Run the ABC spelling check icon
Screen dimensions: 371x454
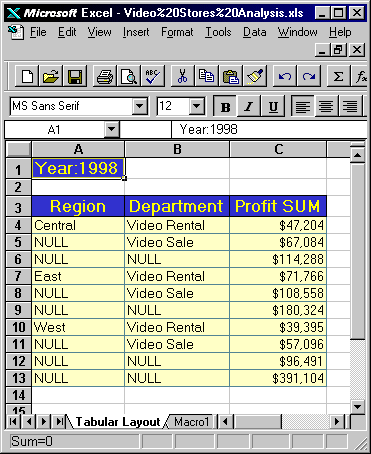point(152,76)
